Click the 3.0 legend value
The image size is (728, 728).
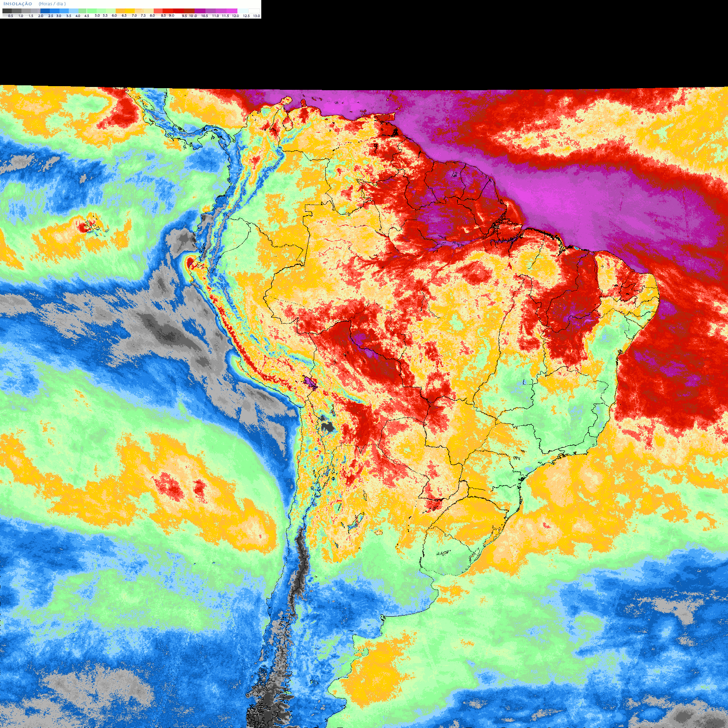(x=59, y=16)
